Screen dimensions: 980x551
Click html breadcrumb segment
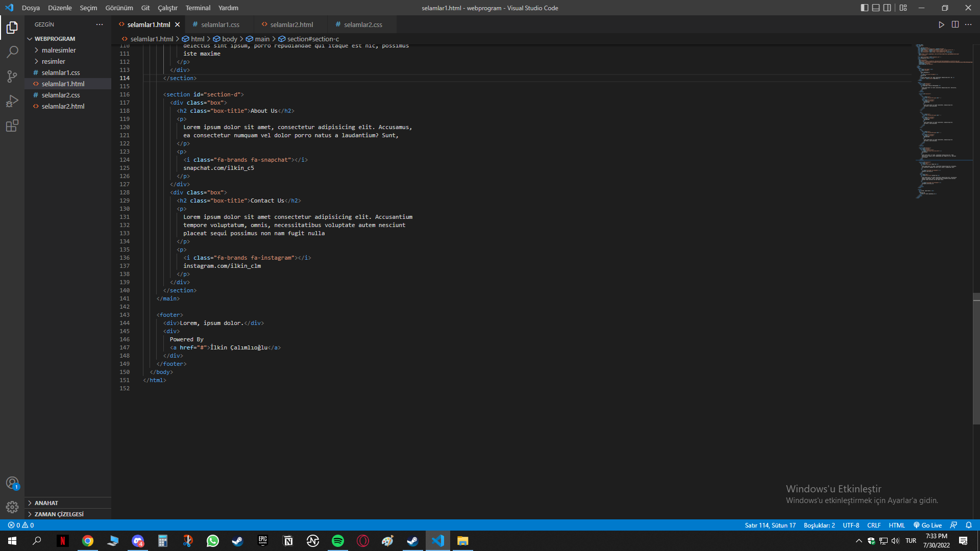pos(193,39)
